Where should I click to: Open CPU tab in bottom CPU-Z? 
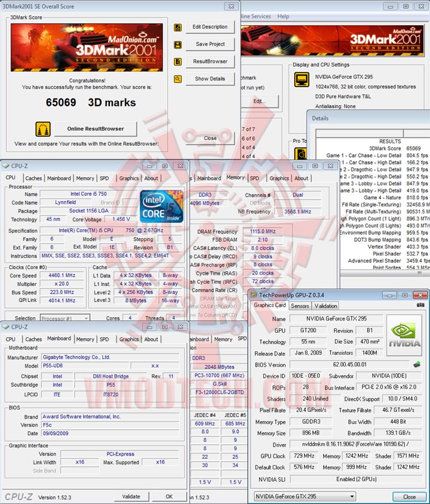11,339
